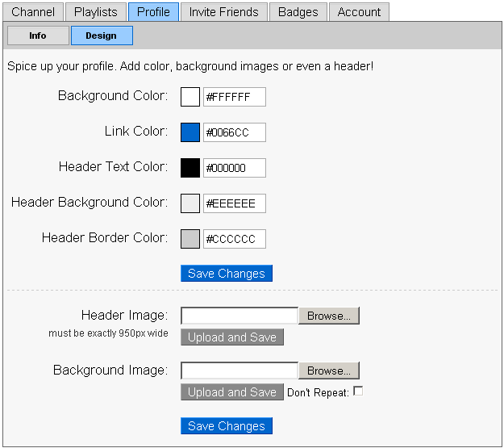Open the Channel tab
Screen dimensions: 504x448
pos(33,12)
